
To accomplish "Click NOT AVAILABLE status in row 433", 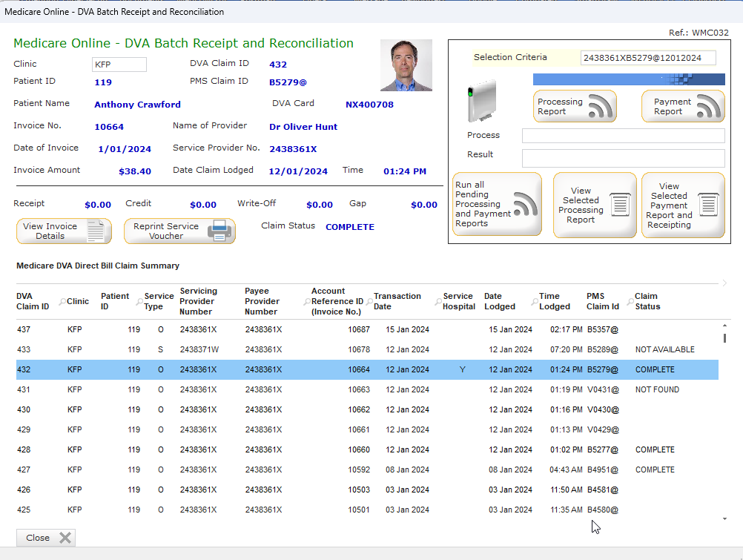I will [665, 349].
